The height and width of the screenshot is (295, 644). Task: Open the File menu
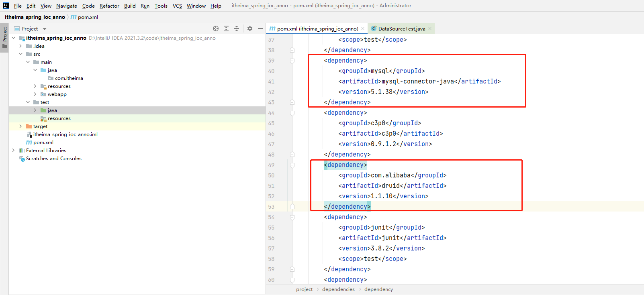coord(18,6)
